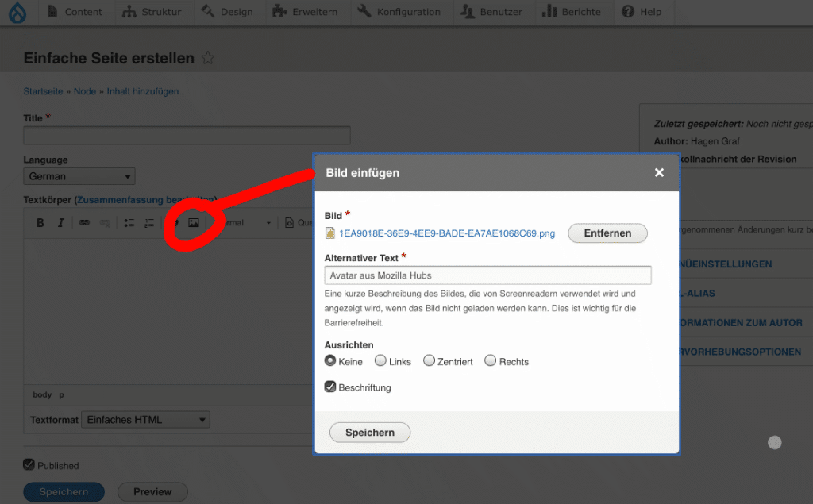This screenshot has width=813, height=504.
Task: Open the Struktur admin menu
Action: tap(152, 12)
